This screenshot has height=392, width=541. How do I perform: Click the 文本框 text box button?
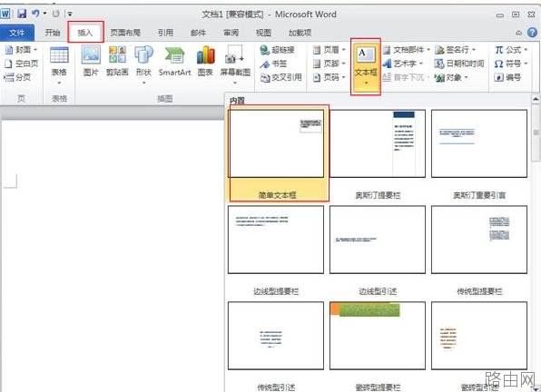coord(366,66)
